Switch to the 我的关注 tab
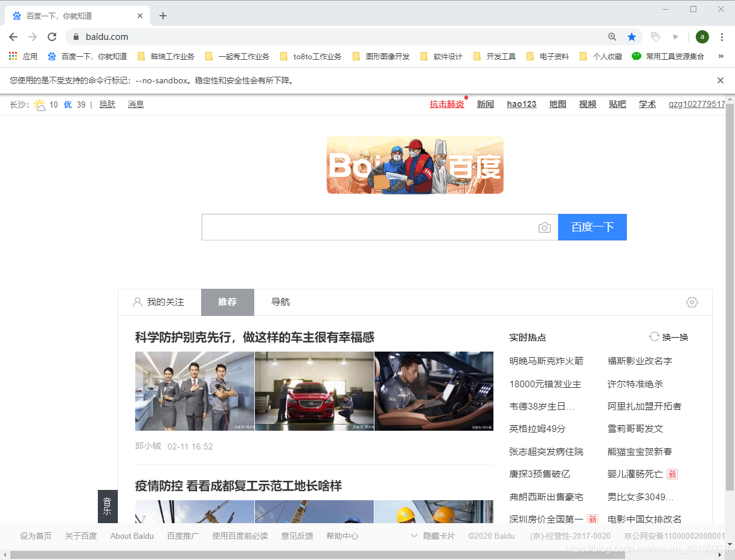 click(158, 302)
